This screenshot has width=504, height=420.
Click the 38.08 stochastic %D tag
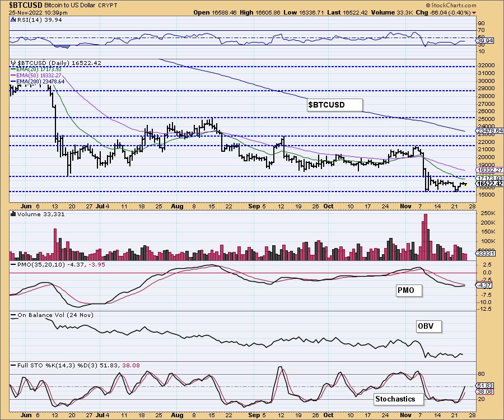coord(485,392)
